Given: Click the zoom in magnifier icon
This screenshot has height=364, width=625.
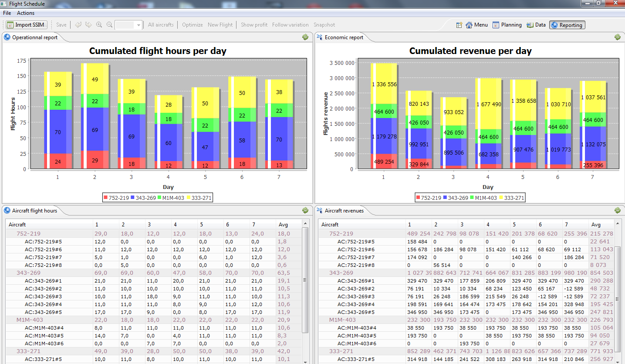Looking at the screenshot, I should 99,25.
